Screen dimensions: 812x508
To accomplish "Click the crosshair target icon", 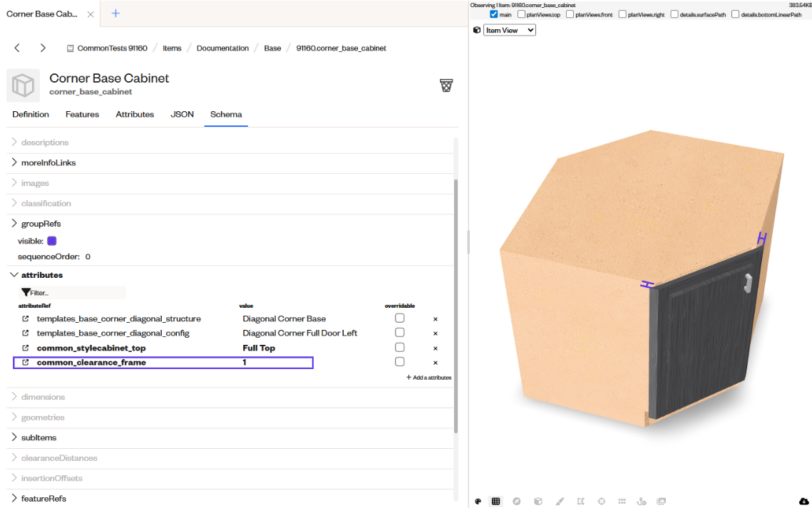I will [x=601, y=502].
